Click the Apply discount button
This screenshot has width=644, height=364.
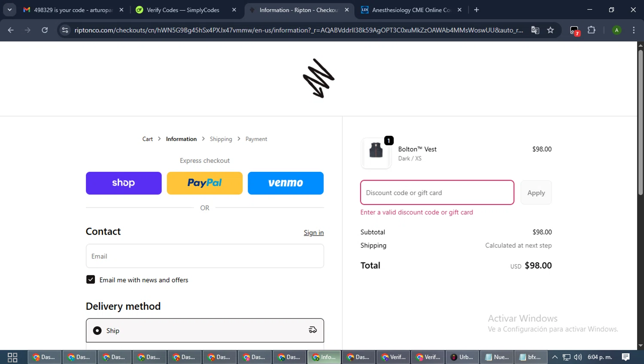tap(536, 193)
